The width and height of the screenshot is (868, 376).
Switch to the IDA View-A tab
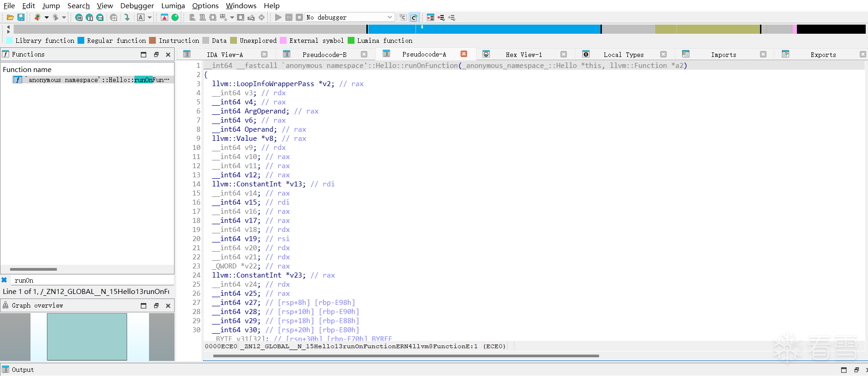225,55
